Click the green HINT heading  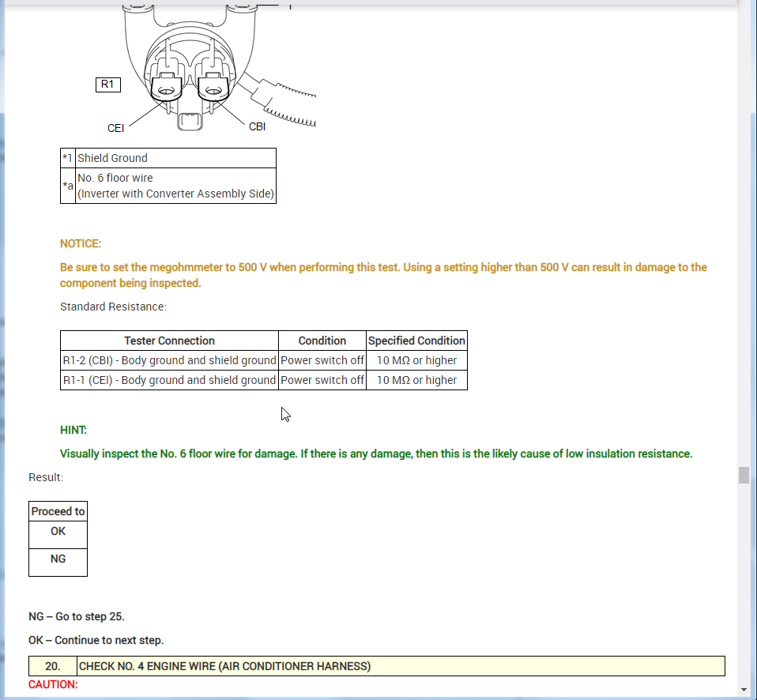pos(73,430)
